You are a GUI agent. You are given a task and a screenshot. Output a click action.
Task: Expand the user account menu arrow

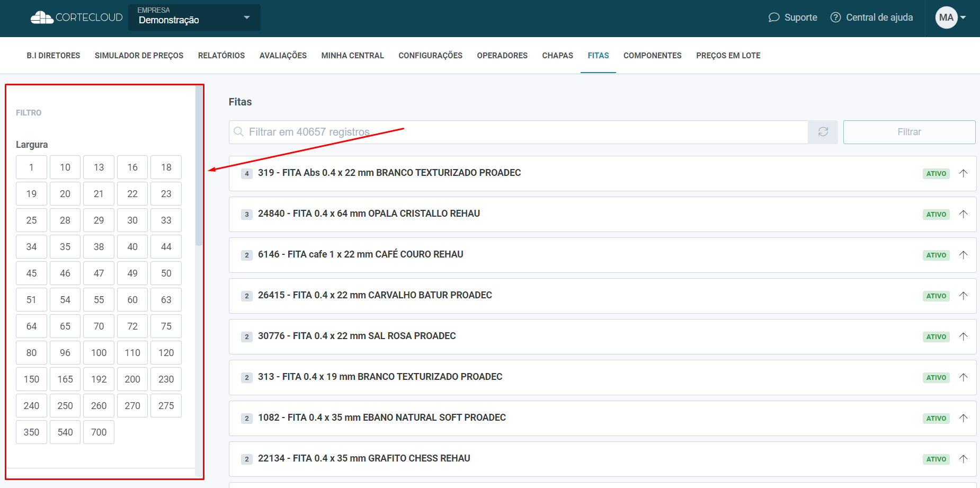click(964, 17)
